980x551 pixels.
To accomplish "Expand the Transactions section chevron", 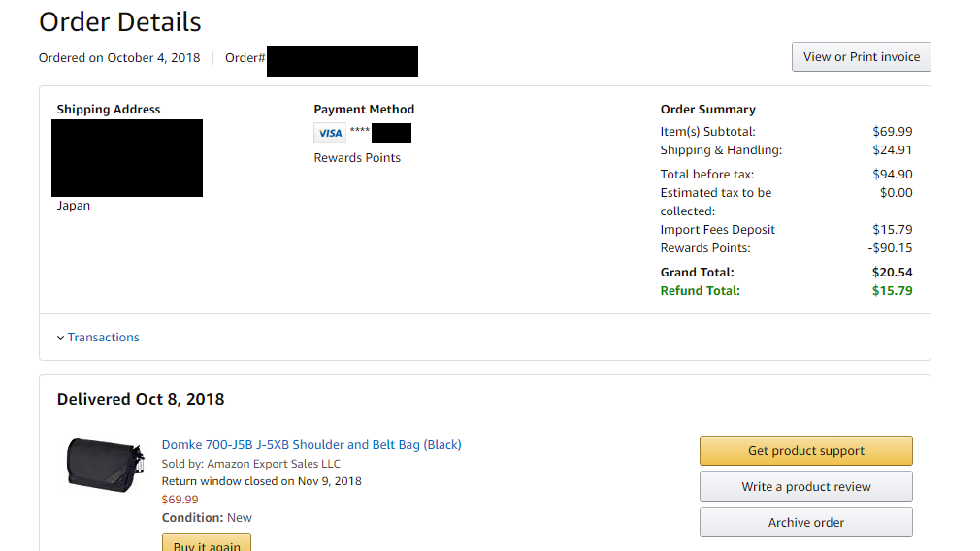I will point(60,338).
